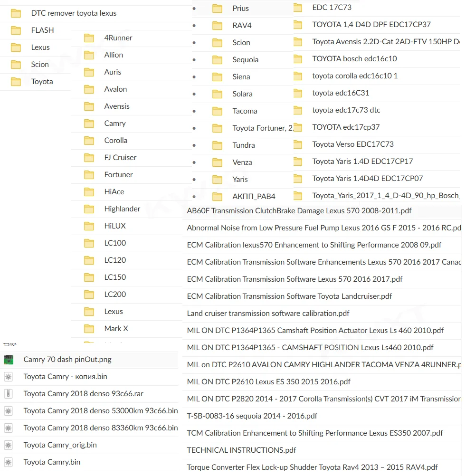Select the Corolla folder name
Screen dimensions: 475x476
pos(115,141)
